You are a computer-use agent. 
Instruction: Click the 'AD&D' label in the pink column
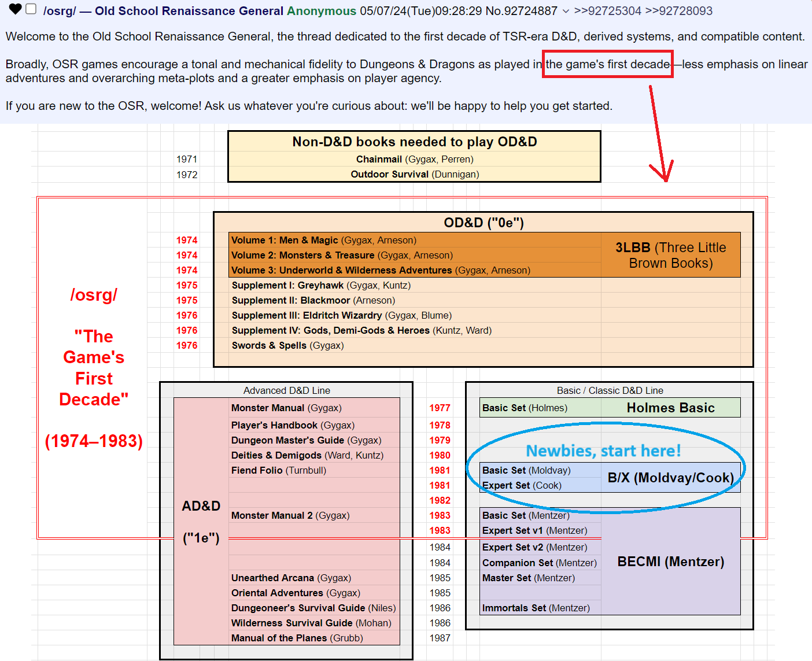click(x=201, y=506)
